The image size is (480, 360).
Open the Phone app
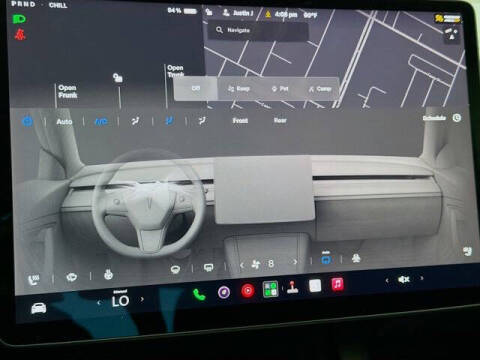coord(199,295)
